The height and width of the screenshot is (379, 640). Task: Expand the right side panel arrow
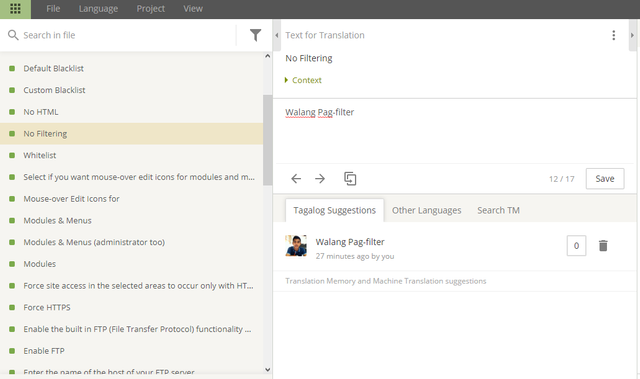coord(632,35)
